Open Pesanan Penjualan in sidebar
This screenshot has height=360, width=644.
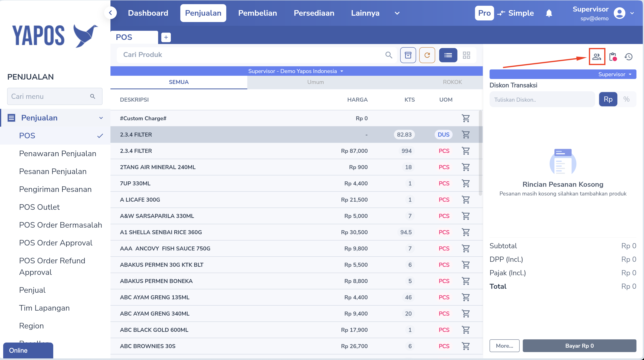tap(53, 171)
